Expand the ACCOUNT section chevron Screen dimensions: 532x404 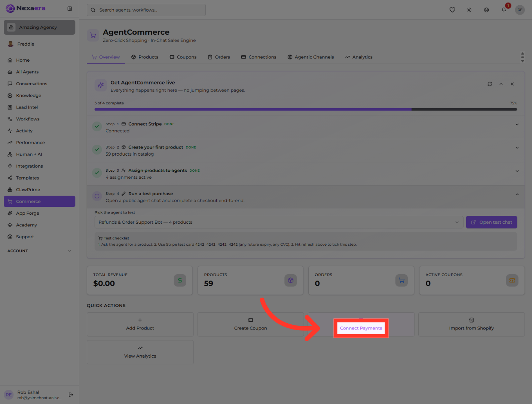pyautogui.click(x=69, y=251)
